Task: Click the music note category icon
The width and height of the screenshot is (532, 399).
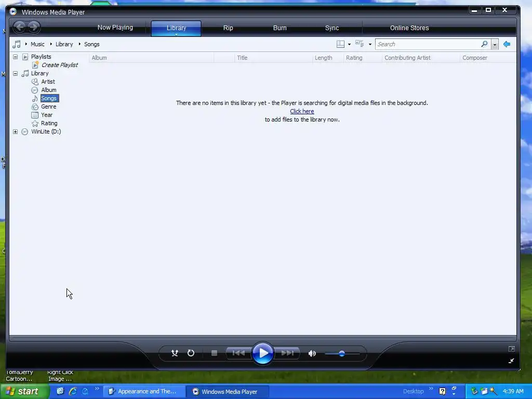Action: 17,44
